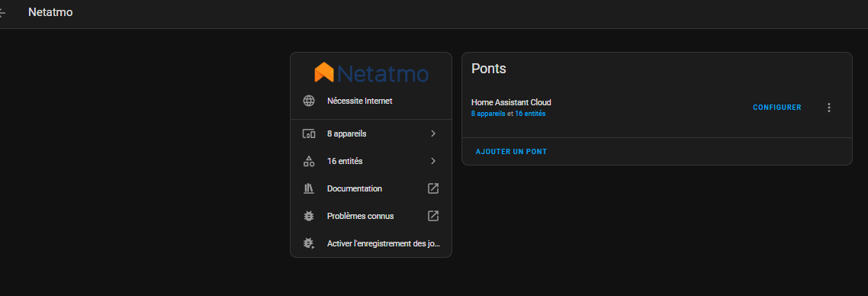
Task: Open the three-dot menu for Home Assistant Cloud
Action: (x=828, y=108)
